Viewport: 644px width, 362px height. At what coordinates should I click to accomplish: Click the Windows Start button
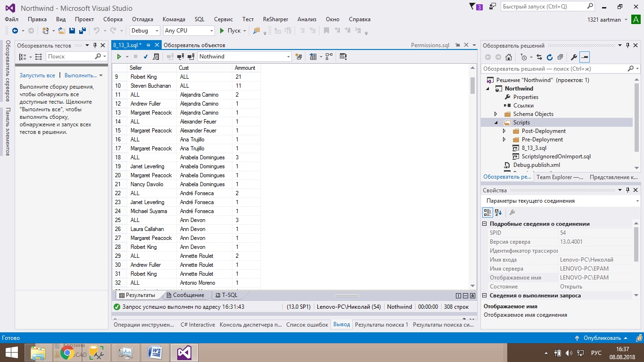[11, 353]
